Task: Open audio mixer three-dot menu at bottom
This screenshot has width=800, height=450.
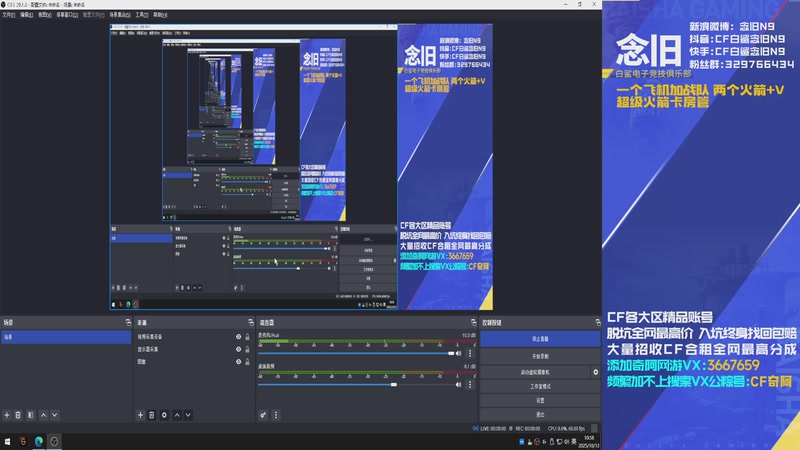Action: pos(276,415)
